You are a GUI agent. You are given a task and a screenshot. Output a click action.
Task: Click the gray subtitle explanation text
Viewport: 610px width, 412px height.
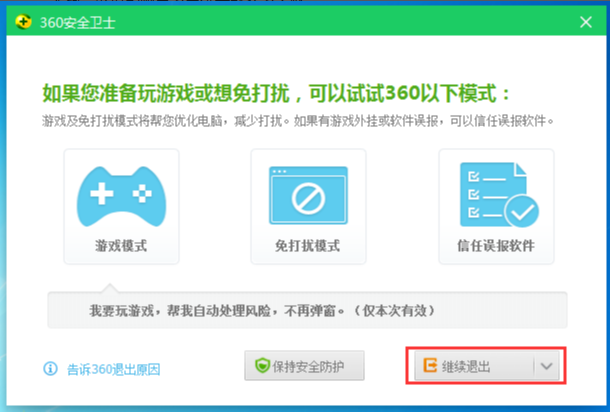(298, 121)
